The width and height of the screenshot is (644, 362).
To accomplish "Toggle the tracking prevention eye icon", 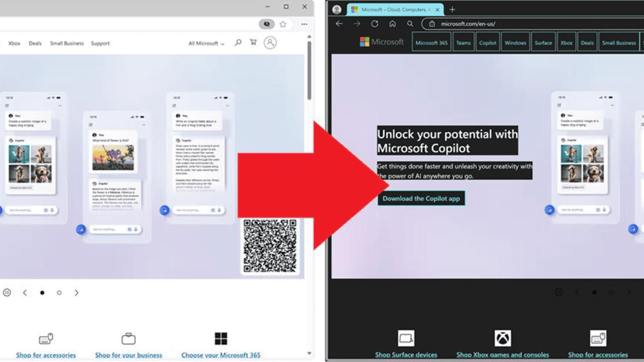I will pyautogui.click(x=266, y=24).
